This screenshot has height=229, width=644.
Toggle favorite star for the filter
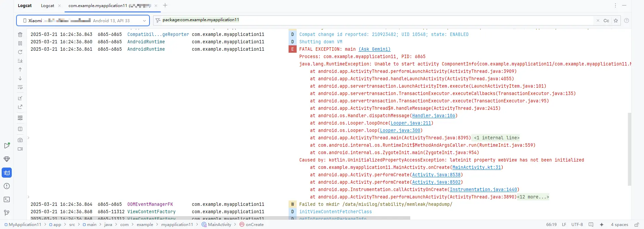616,20
